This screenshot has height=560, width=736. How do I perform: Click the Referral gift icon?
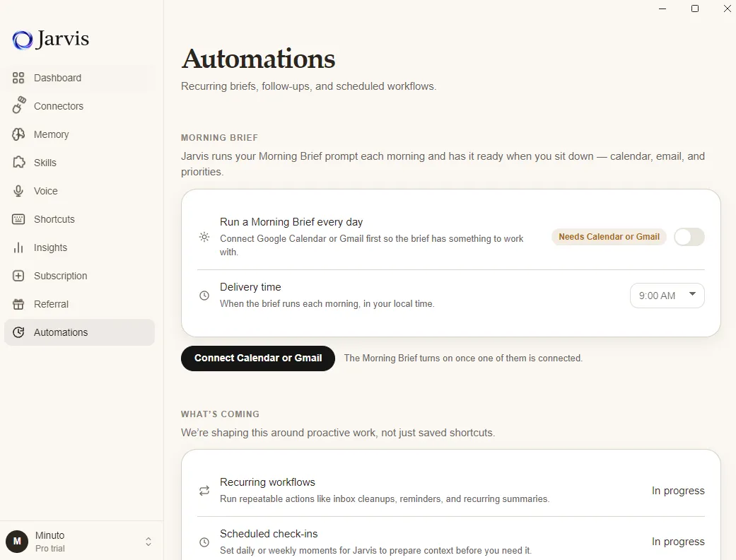coord(18,304)
